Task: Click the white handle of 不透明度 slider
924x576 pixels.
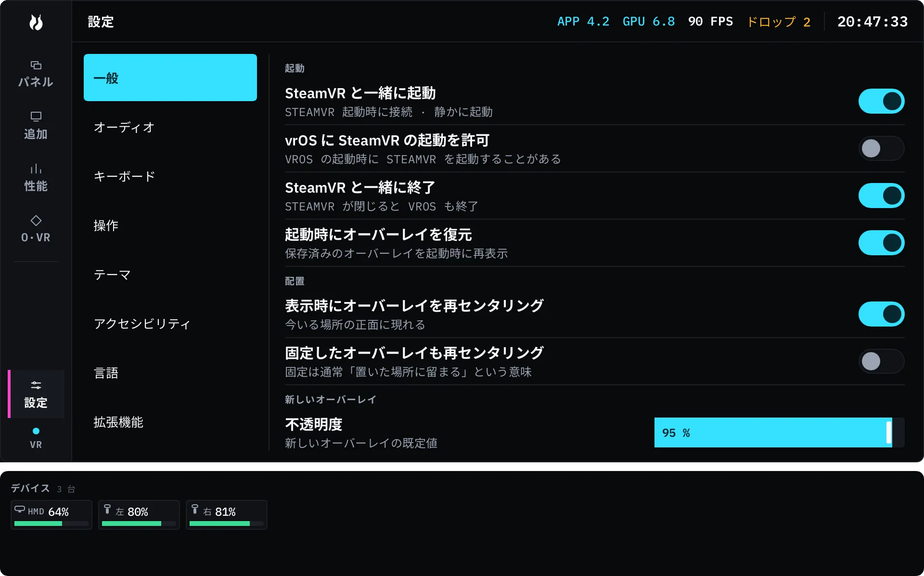Action: click(x=889, y=432)
